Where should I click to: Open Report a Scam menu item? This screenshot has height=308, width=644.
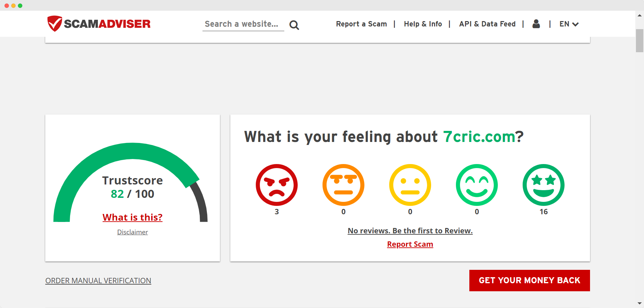pos(361,24)
